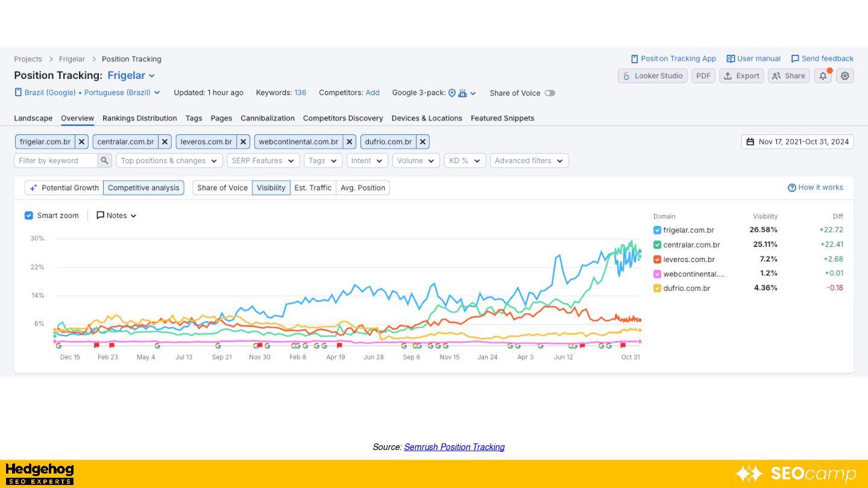Click the red note flag near Feb 23
Image resolution: width=868 pixels, height=488 pixels.
tap(112, 345)
